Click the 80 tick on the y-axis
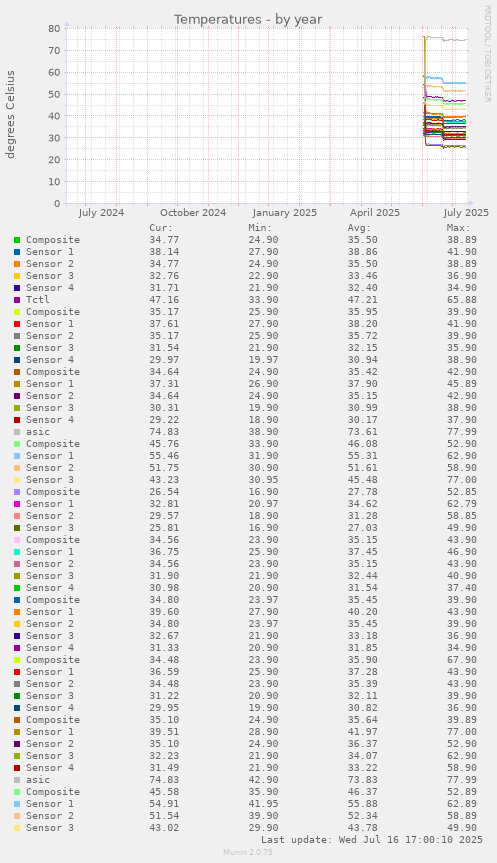Screen dimensions: 497x863 click(54, 29)
